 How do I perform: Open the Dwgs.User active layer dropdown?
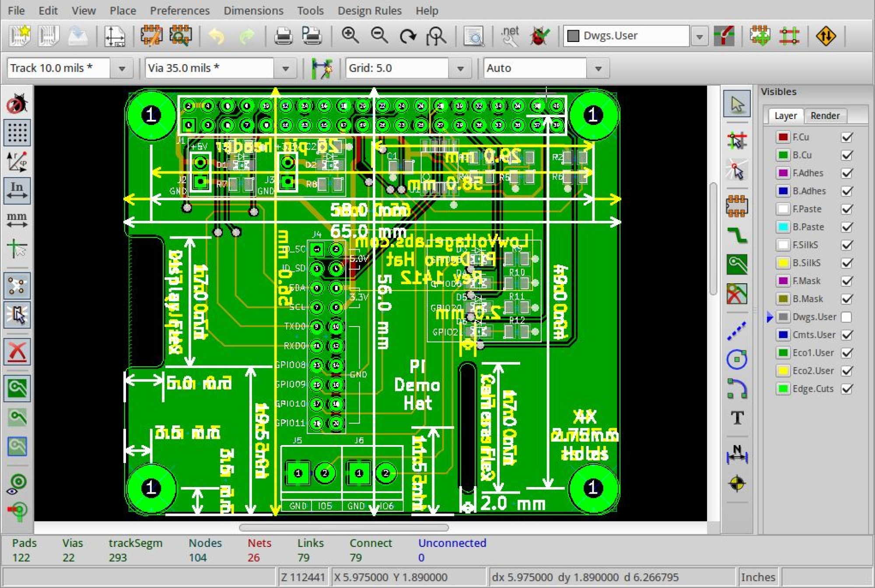[x=699, y=36]
